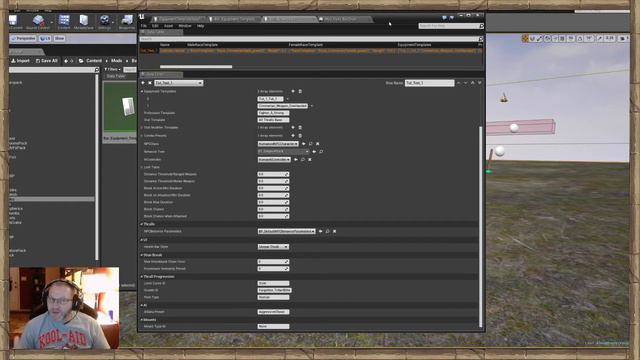Collapse the Equipment Templates array expander
640x360 pixels.
[142, 91]
